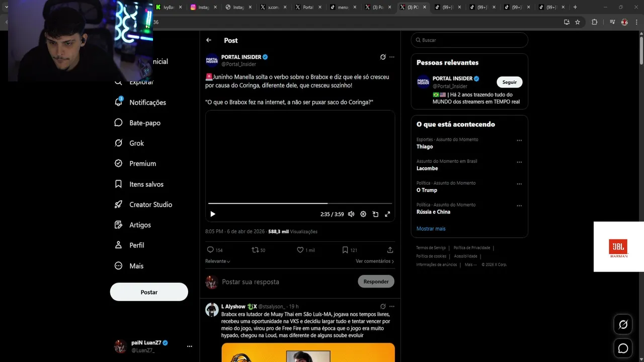Open Grok from the sidebar
This screenshot has width=644, height=362.
pyautogui.click(x=130, y=143)
